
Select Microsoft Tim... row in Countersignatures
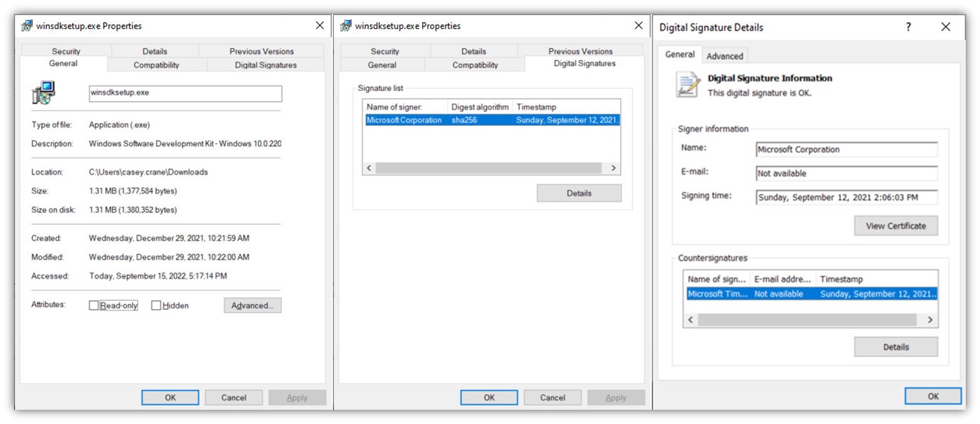(x=812, y=294)
